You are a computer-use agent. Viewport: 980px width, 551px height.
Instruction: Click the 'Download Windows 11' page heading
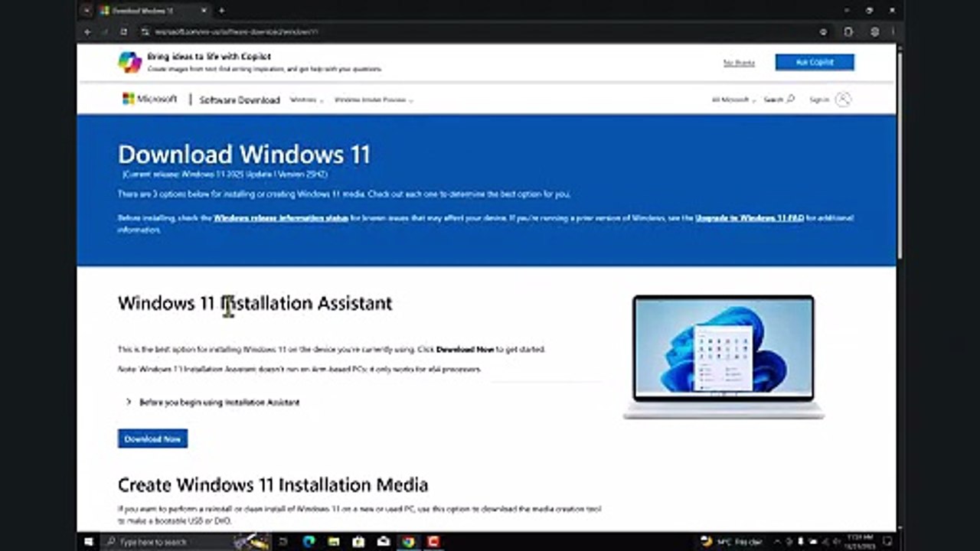244,155
